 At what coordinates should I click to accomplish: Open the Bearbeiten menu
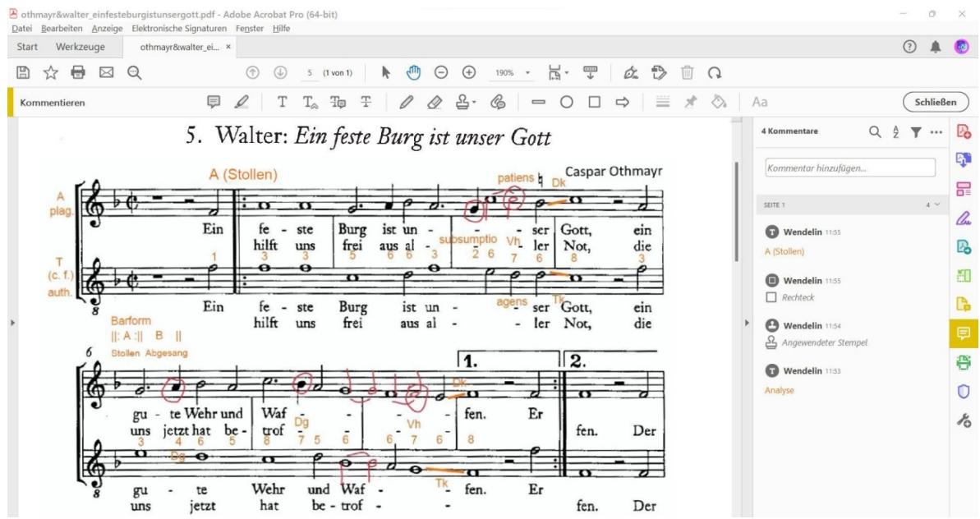[62, 28]
